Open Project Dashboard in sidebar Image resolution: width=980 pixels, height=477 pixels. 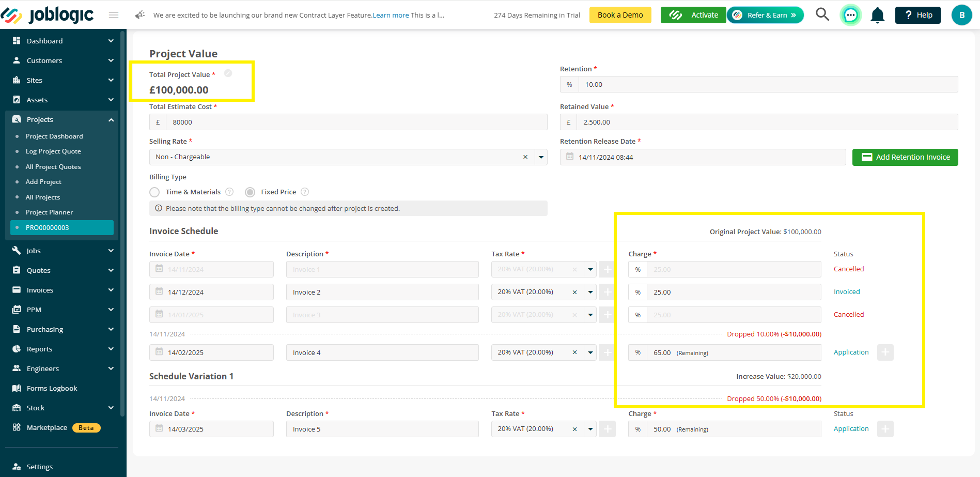point(54,136)
